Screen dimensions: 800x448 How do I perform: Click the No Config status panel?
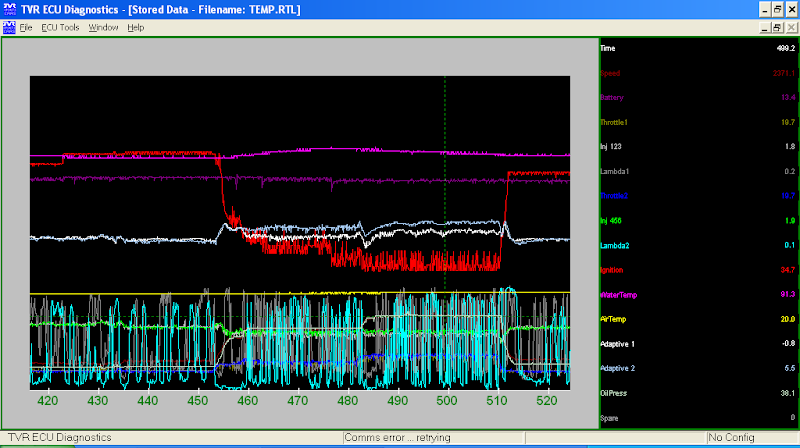732,438
